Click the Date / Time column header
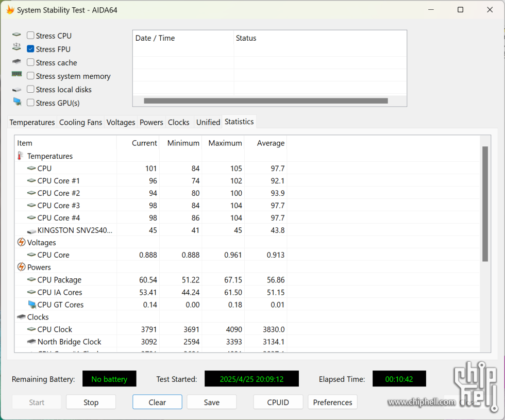Viewport: 505px width, 420px height. pyautogui.click(x=183, y=38)
